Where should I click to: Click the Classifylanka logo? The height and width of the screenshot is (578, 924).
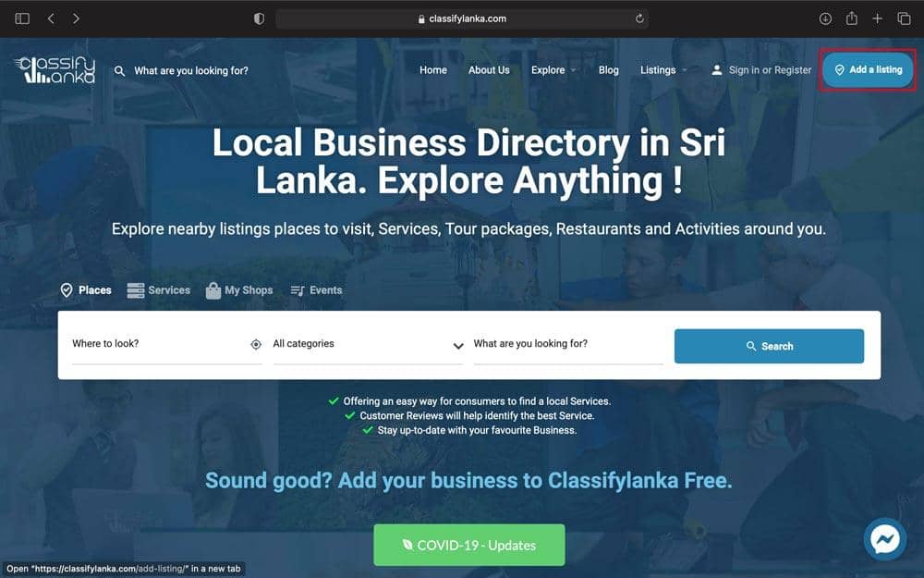pos(55,69)
